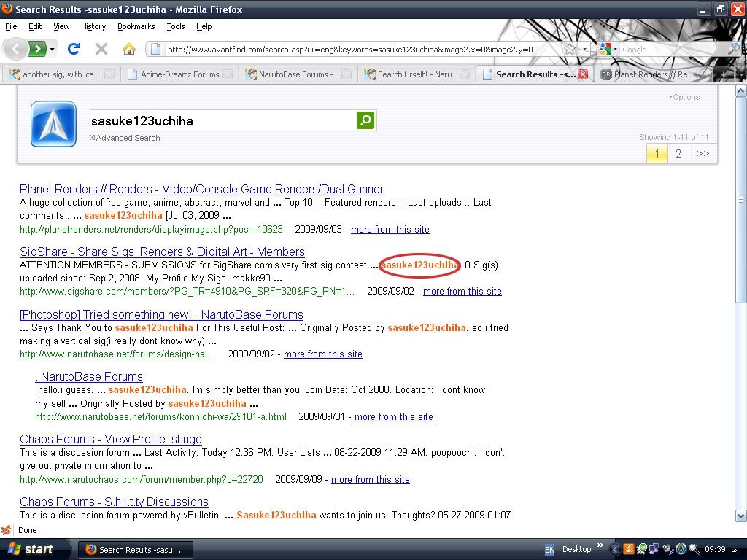Screen dimensions: 747x560
Task: Click 'more from this site' for sigshare.com
Action: tap(462, 292)
